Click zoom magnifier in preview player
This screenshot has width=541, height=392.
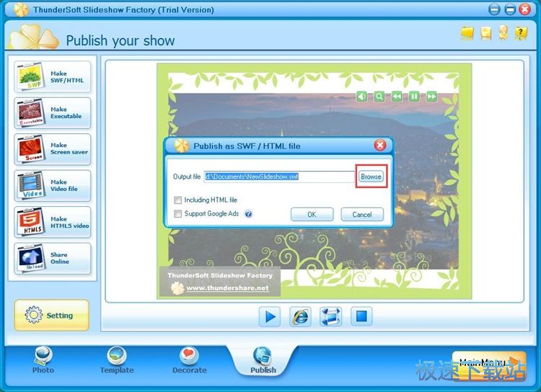tap(379, 96)
